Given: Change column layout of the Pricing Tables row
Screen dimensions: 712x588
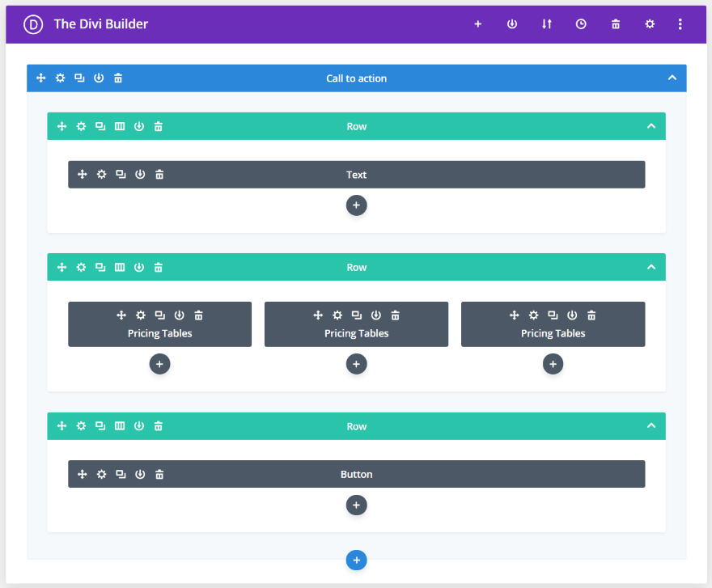Looking at the screenshot, I should point(120,268).
